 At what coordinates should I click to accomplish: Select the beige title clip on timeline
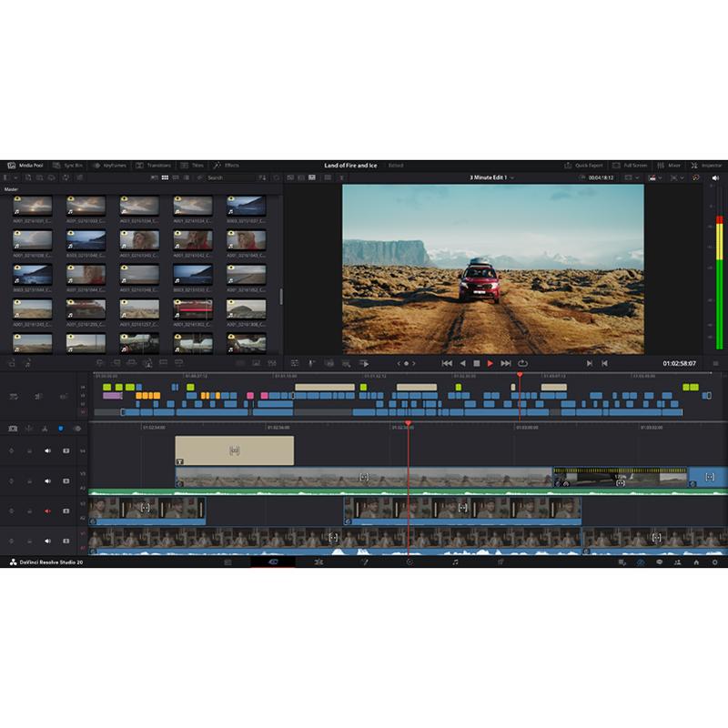[x=234, y=450]
